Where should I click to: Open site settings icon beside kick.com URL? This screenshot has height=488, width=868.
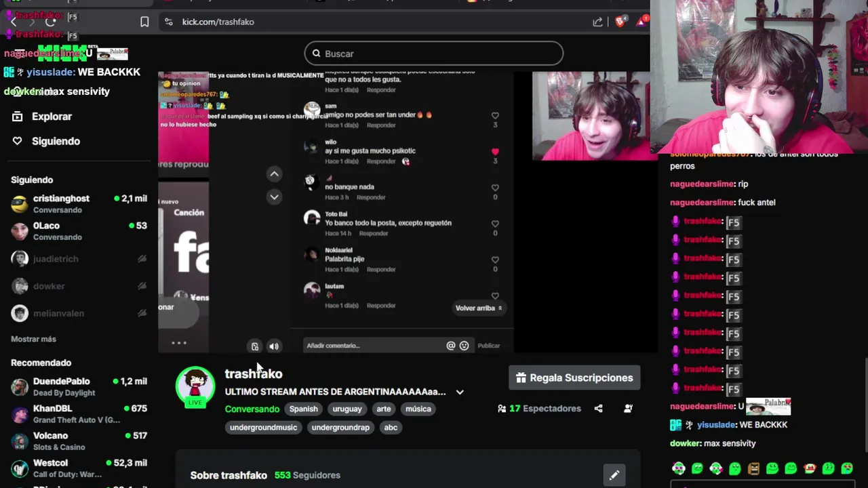point(168,22)
